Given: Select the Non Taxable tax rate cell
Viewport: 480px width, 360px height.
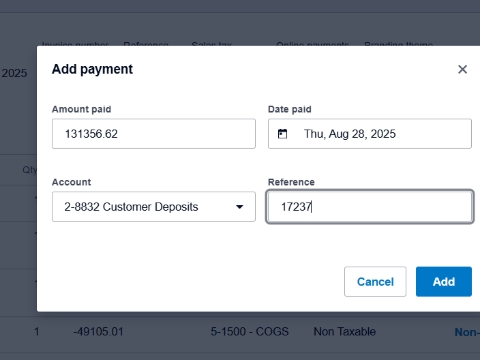Looking at the screenshot, I should tap(345, 332).
